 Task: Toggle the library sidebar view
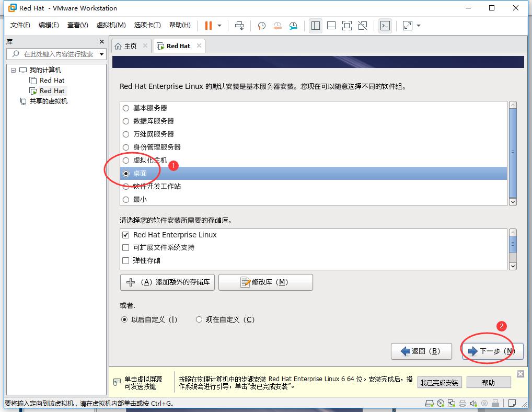tap(316, 26)
